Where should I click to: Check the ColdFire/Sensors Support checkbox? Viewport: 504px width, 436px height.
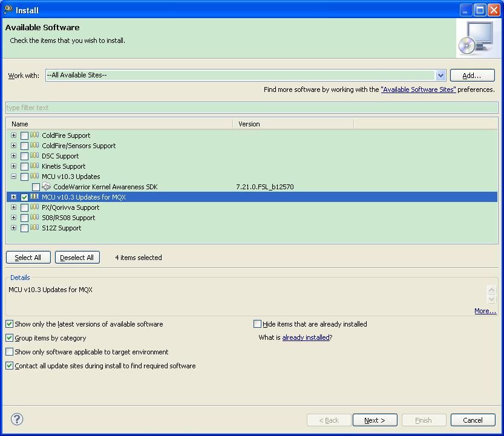click(24, 146)
